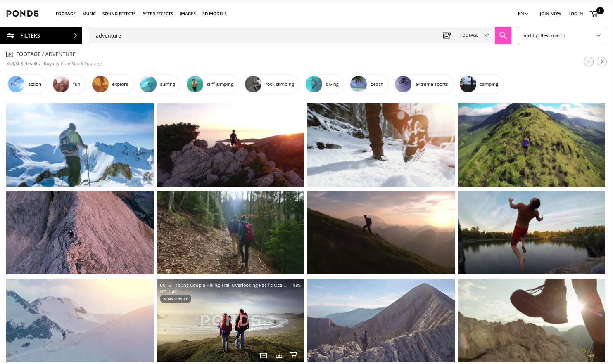The image size is (613, 364).
Task: Click the Join Now link
Action: pos(550,14)
